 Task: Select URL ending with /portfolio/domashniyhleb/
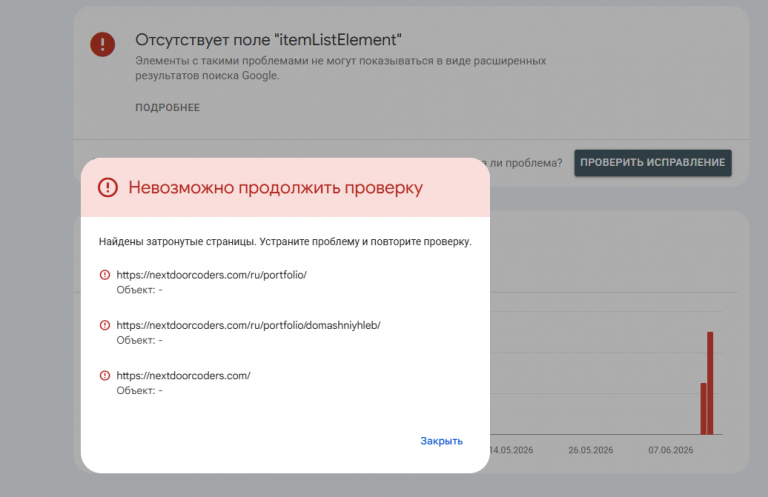pyautogui.click(x=248, y=325)
